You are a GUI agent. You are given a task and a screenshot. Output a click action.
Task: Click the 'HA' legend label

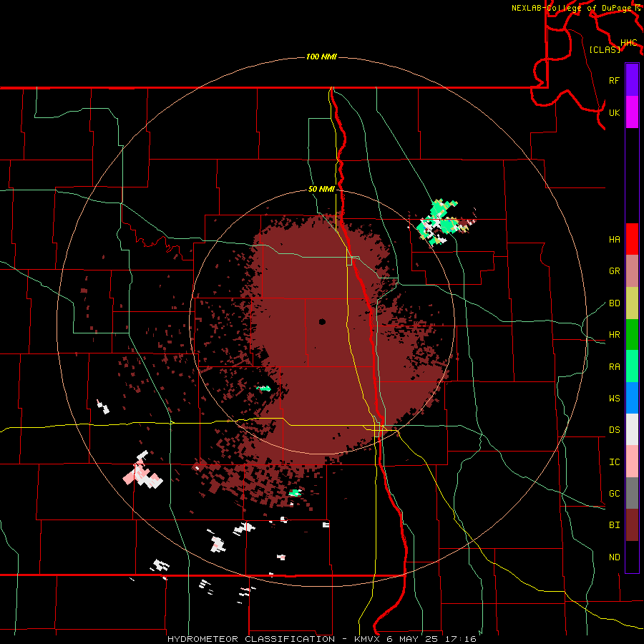point(614,240)
